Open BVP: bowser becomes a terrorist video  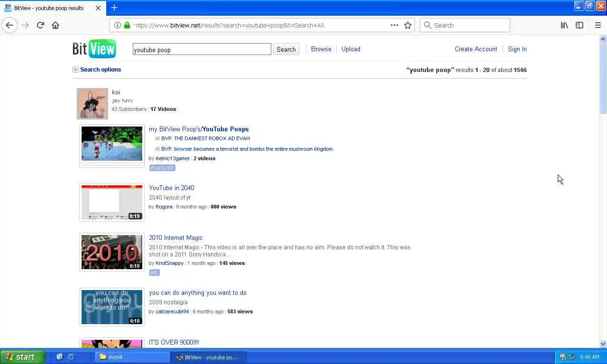coord(247,149)
